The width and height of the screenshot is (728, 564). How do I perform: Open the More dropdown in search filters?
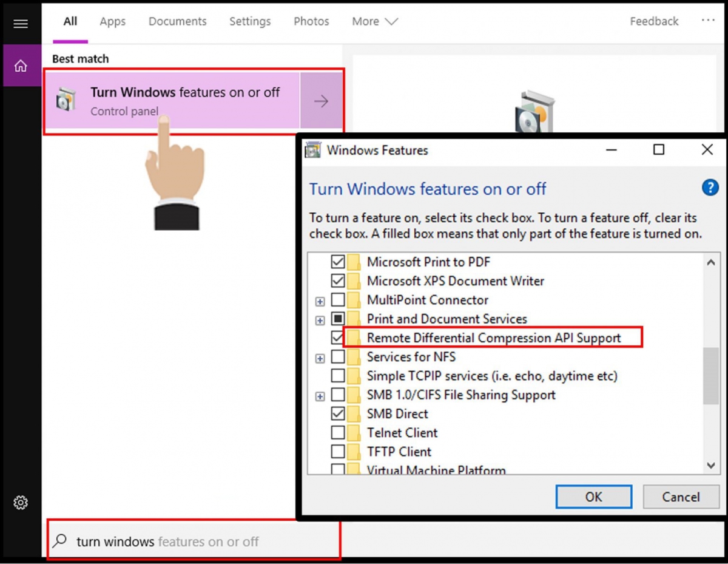pos(374,21)
